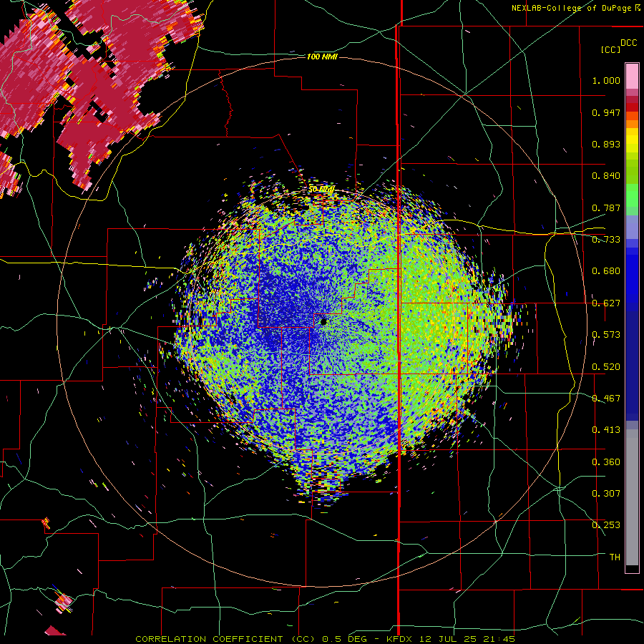The width and height of the screenshot is (644, 644).
Task: Click the KFDX station identifier in caption
Action: click(399, 639)
